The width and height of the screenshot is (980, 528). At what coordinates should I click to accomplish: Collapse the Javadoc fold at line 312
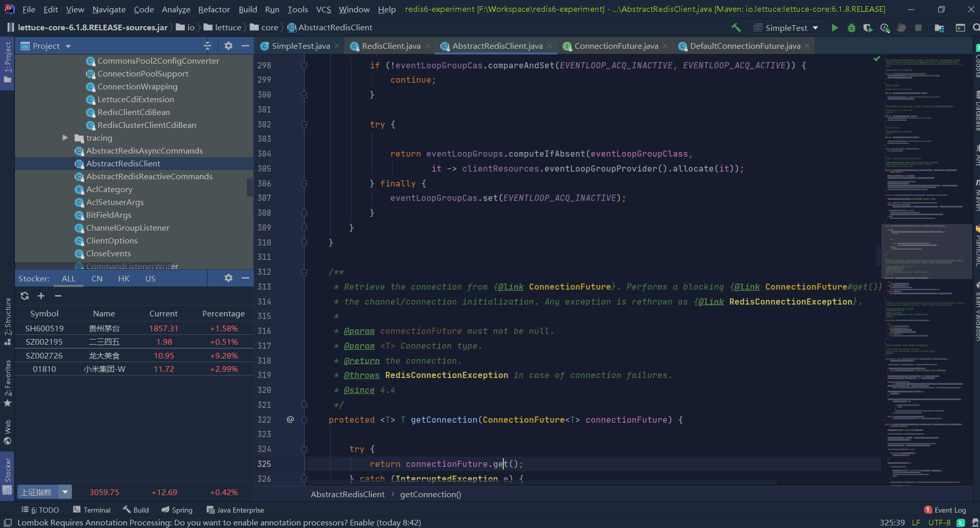tap(304, 272)
